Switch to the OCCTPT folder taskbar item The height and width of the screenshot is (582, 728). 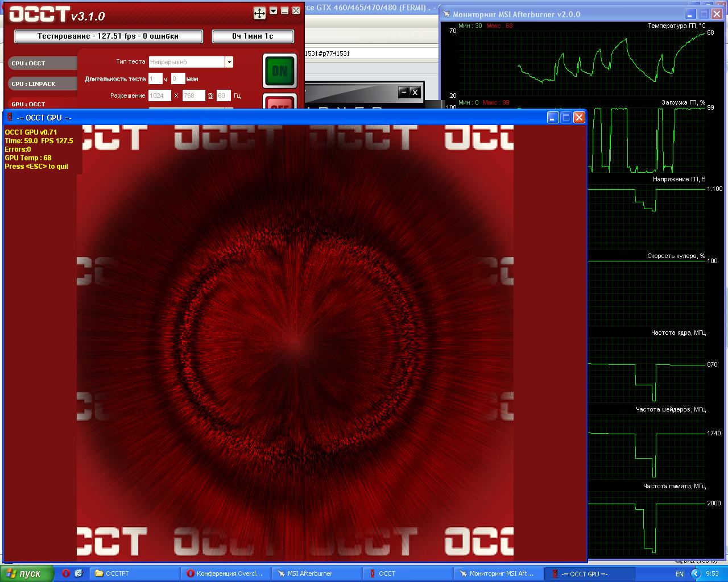pyautogui.click(x=135, y=573)
